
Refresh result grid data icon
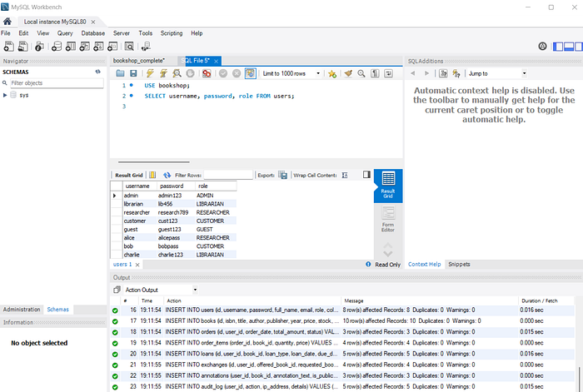click(x=167, y=175)
